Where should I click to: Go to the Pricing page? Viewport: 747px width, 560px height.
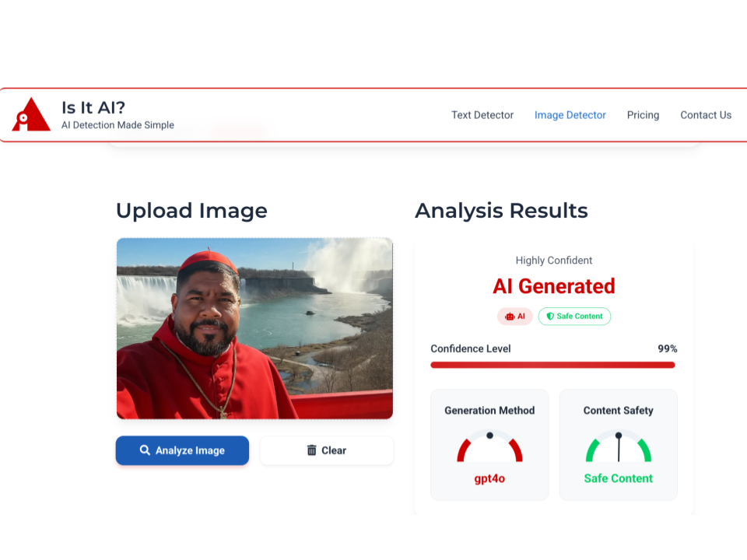pos(643,115)
